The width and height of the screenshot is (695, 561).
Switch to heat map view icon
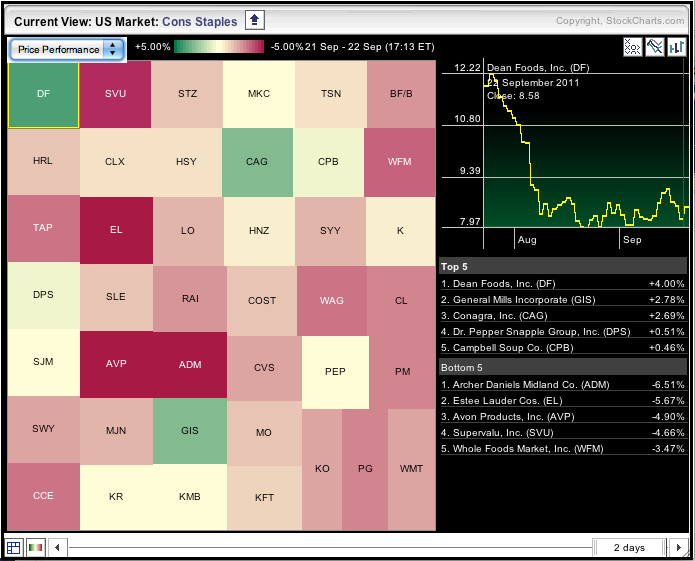(x=35, y=548)
